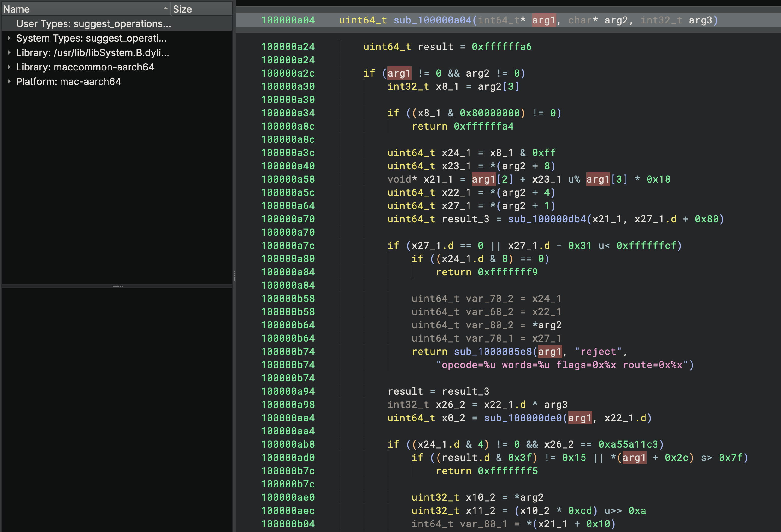781x532 pixels.
Task: Click the sub_100000db4 function call
Action: click(547, 219)
